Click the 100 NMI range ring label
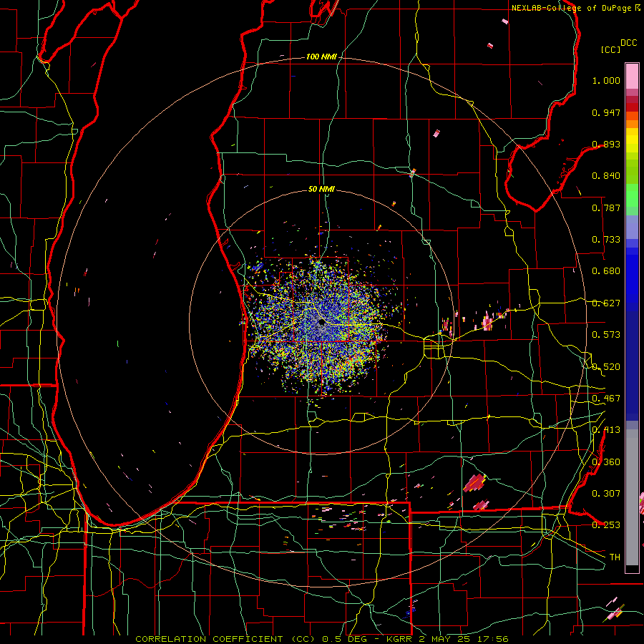 [x=321, y=57]
